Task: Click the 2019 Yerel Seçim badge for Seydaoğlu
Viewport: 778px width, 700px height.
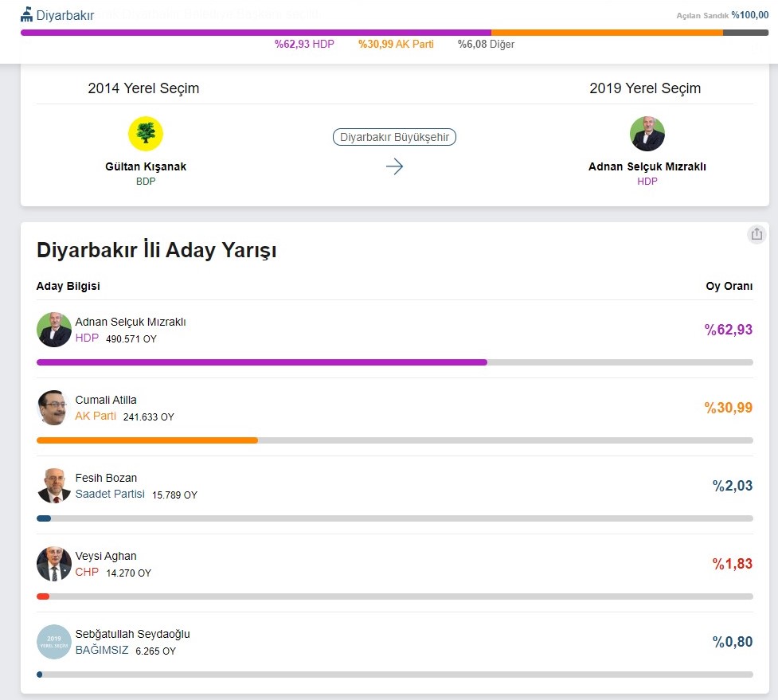Action: [53, 642]
